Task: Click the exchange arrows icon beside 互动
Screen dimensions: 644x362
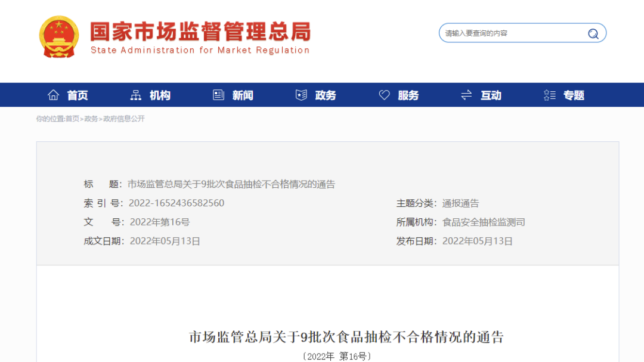Action: coord(466,95)
